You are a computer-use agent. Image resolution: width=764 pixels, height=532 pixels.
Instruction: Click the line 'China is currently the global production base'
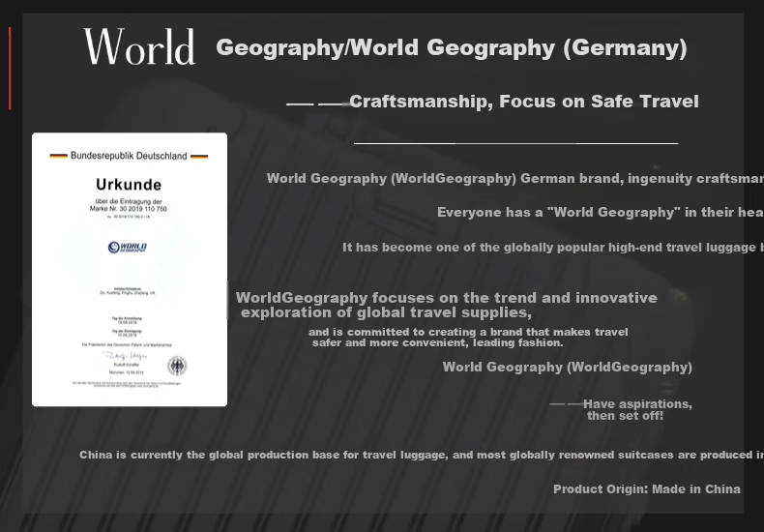[422, 455]
